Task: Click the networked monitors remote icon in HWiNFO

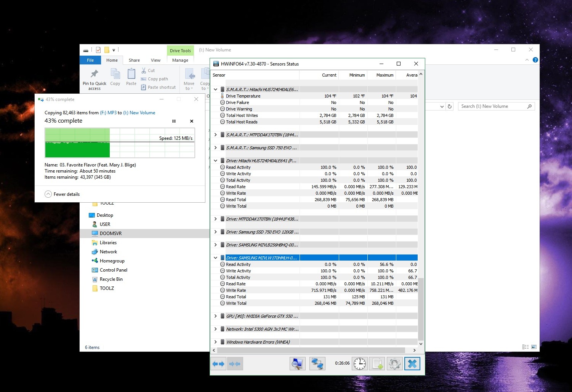Action: point(317,364)
